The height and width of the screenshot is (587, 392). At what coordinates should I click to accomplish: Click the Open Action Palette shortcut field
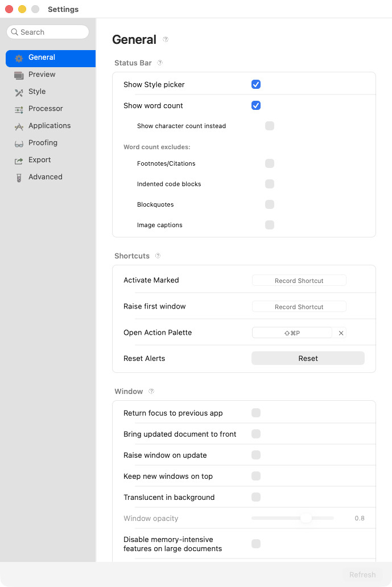click(x=292, y=333)
